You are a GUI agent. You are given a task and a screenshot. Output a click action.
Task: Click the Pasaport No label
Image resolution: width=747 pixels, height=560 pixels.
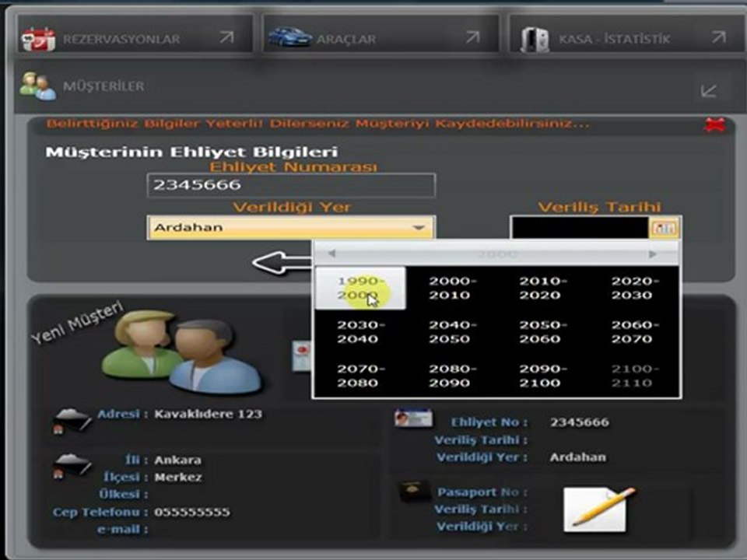tap(482, 492)
